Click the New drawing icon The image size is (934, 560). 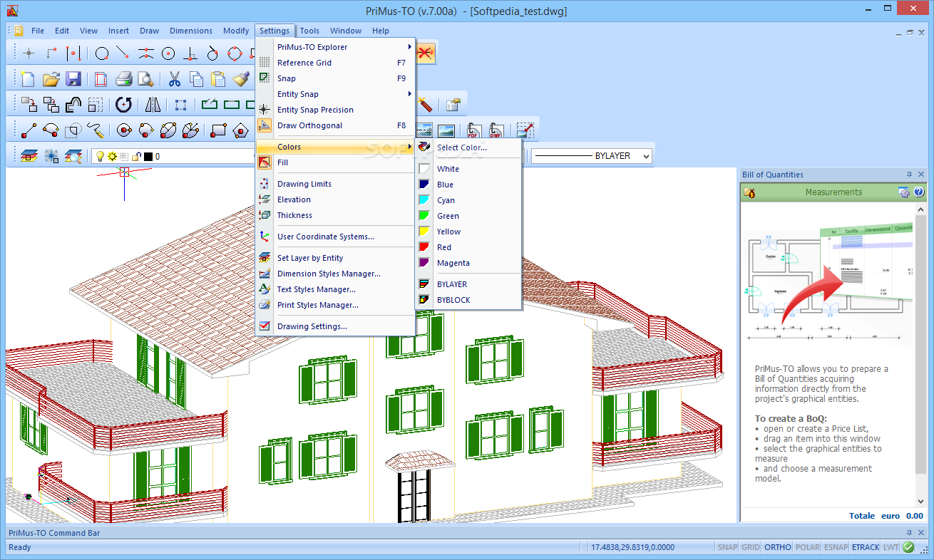[28, 78]
